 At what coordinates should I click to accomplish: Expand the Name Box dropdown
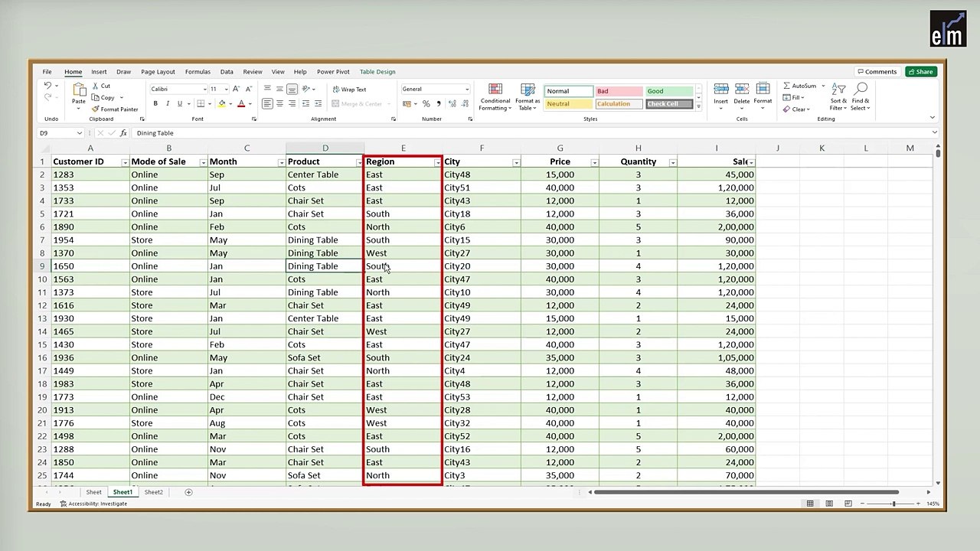click(79, 133)
